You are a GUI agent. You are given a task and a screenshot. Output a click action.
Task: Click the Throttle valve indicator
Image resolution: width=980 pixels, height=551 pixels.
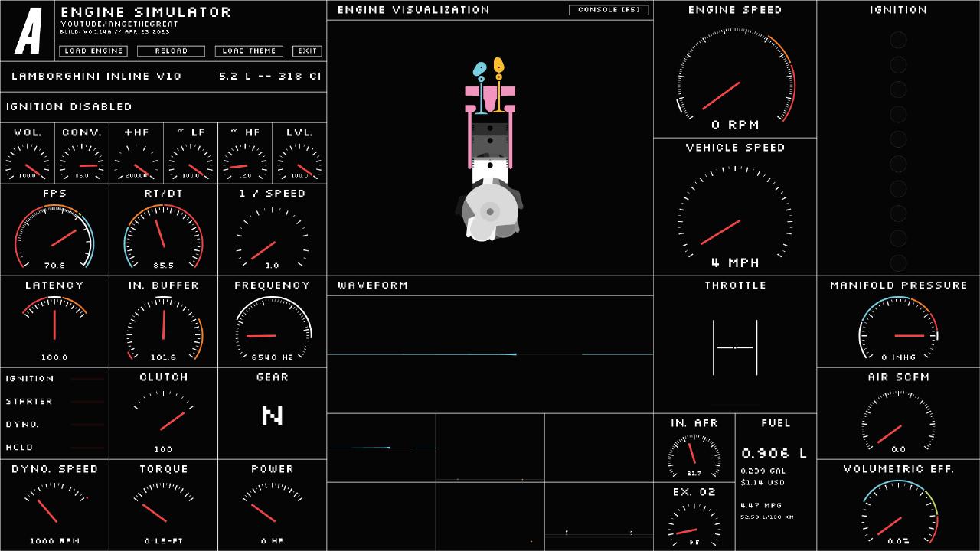(735, 347)
